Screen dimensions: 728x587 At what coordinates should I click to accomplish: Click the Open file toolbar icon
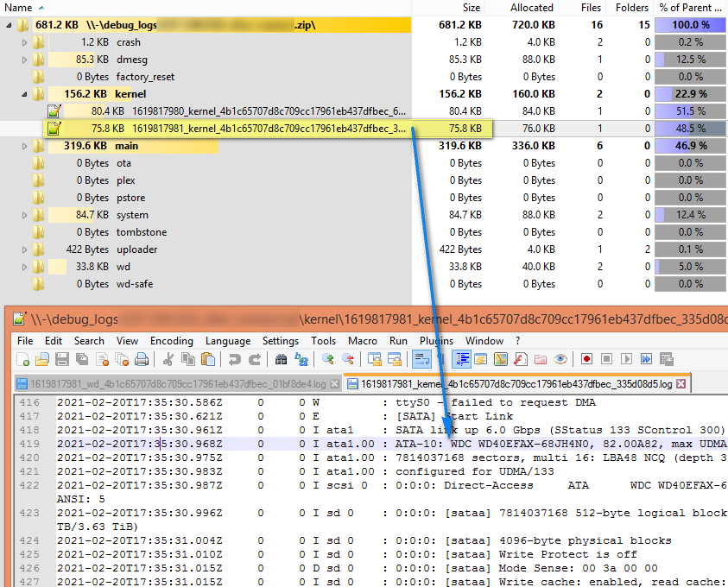point(42,359)
